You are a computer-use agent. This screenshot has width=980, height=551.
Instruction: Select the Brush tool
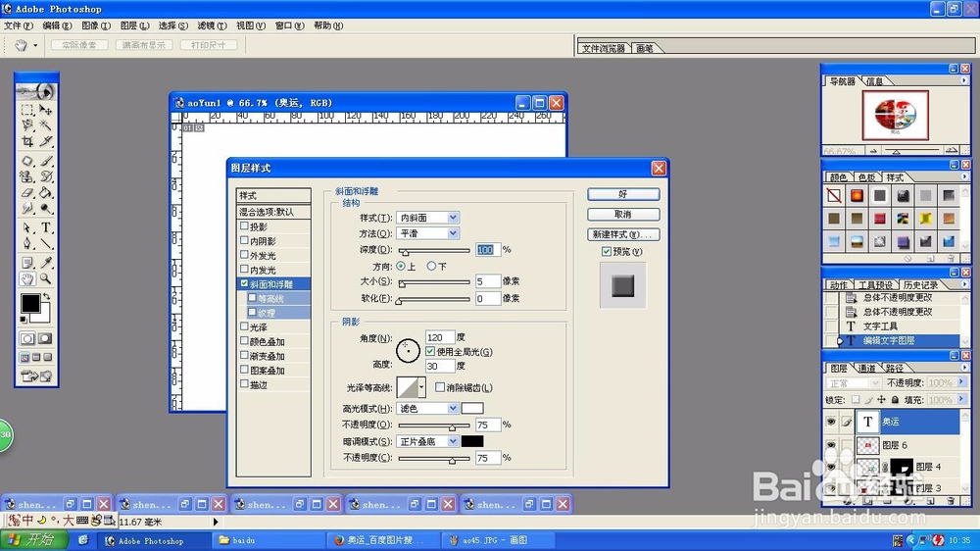tap(46, 161)
